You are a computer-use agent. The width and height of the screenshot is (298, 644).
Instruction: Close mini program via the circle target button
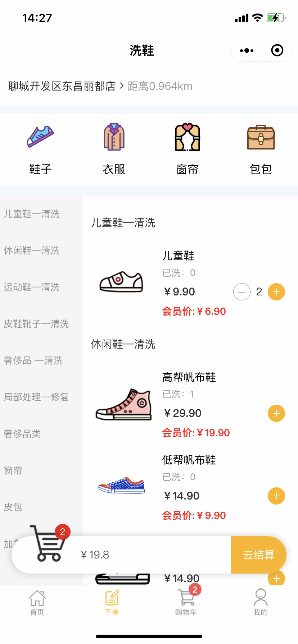[x=277, y=51]
